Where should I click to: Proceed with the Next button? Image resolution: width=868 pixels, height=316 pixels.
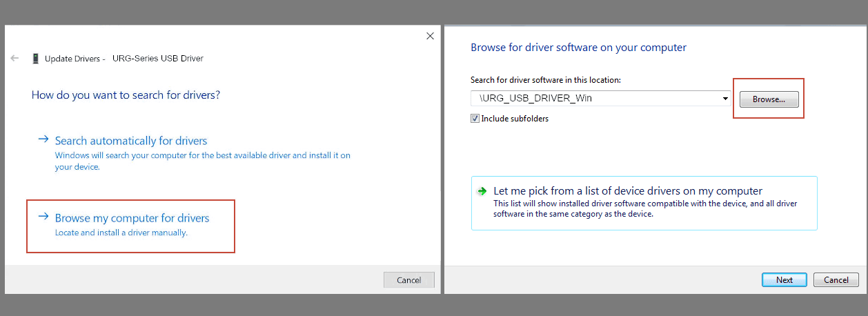pyautogui.click(x=785, y=279)
